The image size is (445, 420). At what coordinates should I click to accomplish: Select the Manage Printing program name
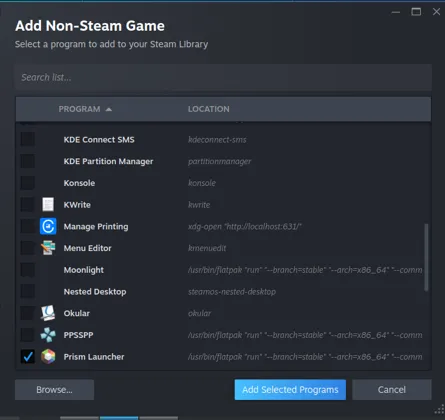pyautogui.click(x=96, y=227)
